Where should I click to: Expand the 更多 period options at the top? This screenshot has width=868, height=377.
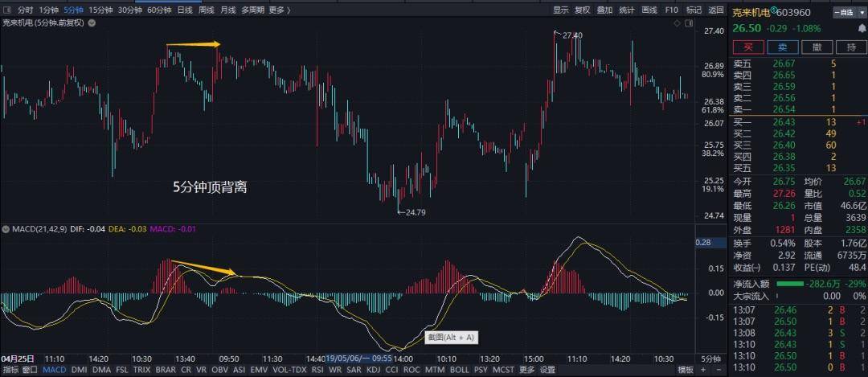[x=280, y=10]
